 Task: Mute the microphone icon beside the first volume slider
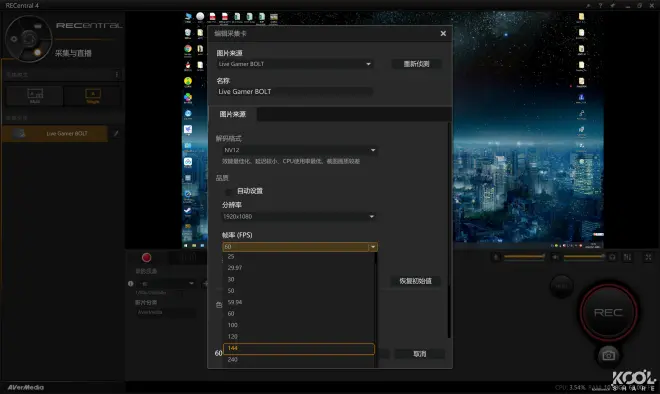coord(497,256)
